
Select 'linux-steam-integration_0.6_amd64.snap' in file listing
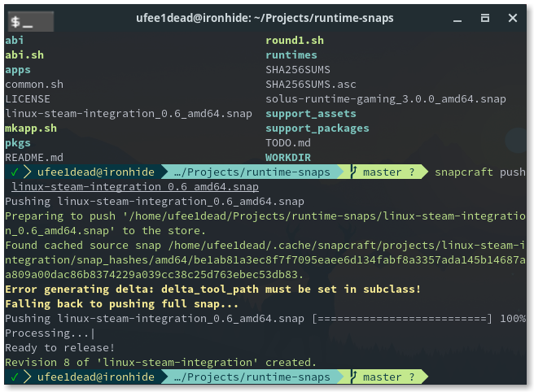pyautogui.click(x=129, y=114)
